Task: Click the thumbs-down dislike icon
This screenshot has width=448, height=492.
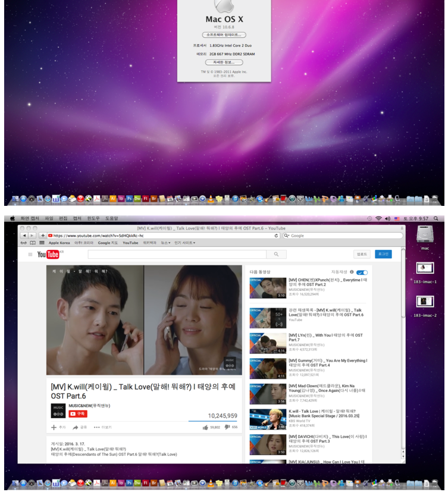Action: pos(227,427)
